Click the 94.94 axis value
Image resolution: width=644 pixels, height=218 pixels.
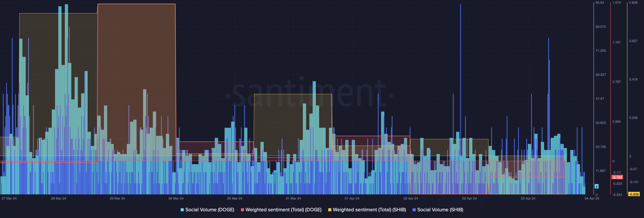(x=600, y=3)
